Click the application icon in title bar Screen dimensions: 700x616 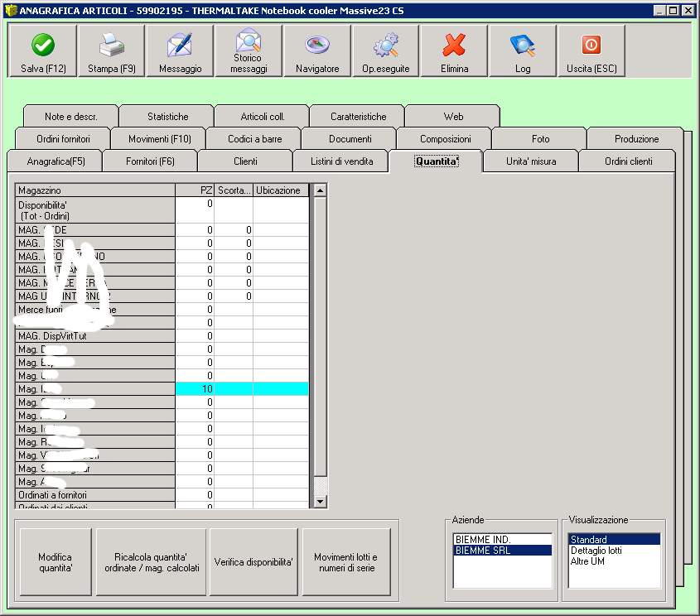pos(11,10)
